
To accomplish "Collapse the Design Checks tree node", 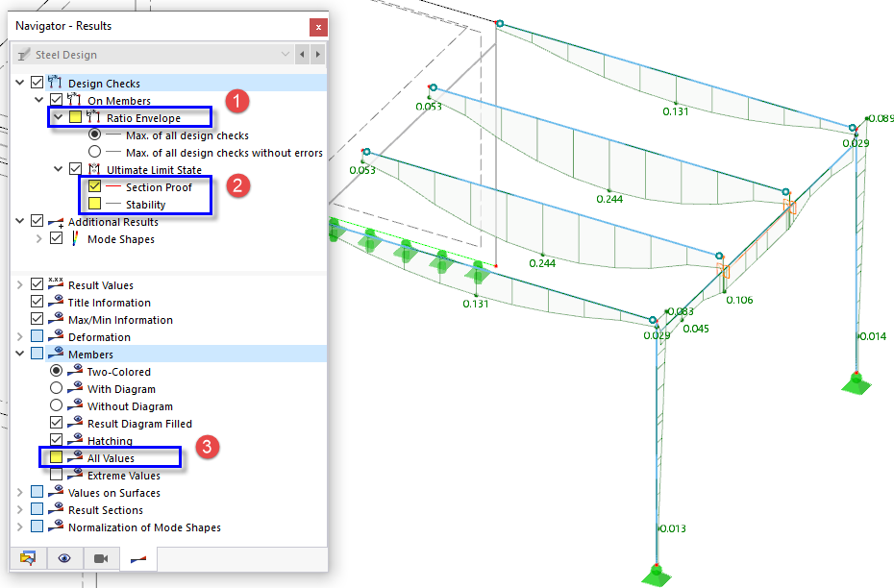I will [x=20, y=84].
